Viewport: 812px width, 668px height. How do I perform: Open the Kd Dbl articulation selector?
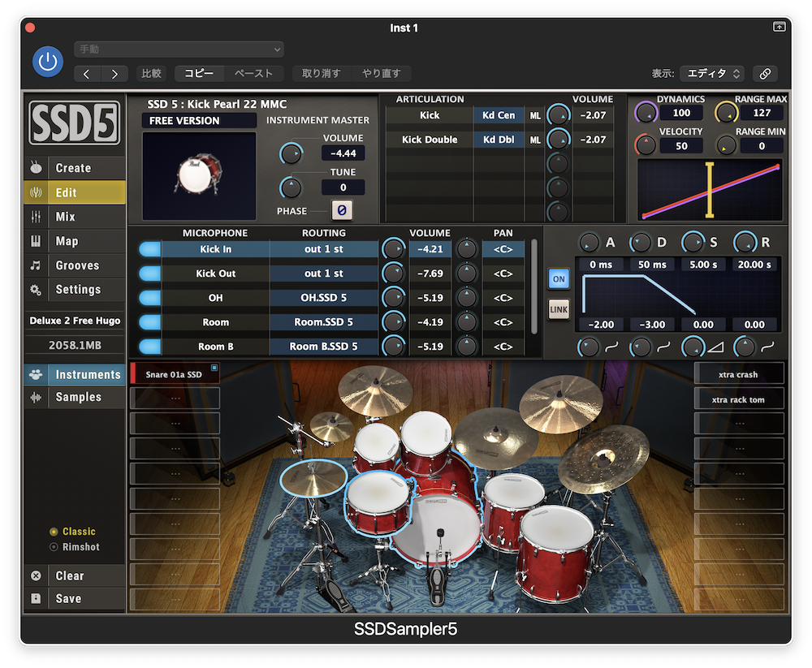click(499, 140)
